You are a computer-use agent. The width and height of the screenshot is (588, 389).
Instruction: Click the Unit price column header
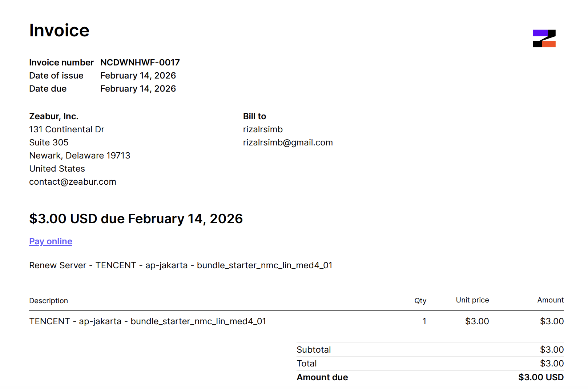[472, 300]
